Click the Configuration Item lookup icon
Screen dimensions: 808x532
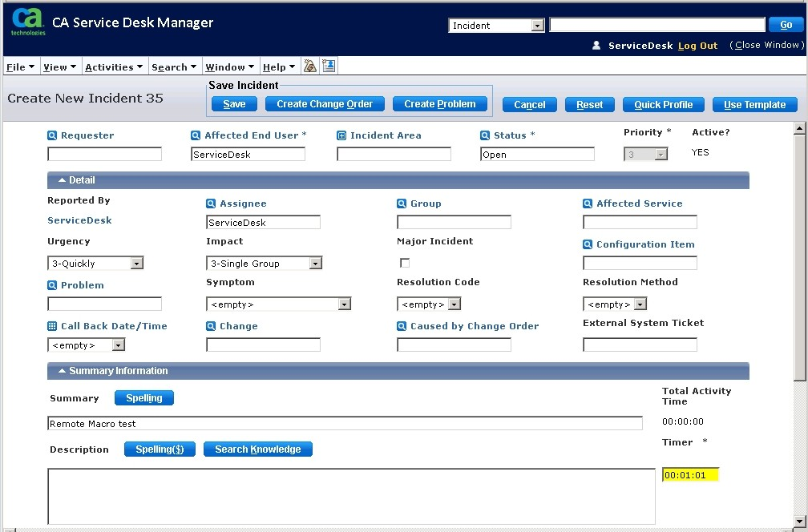[588, 245]
